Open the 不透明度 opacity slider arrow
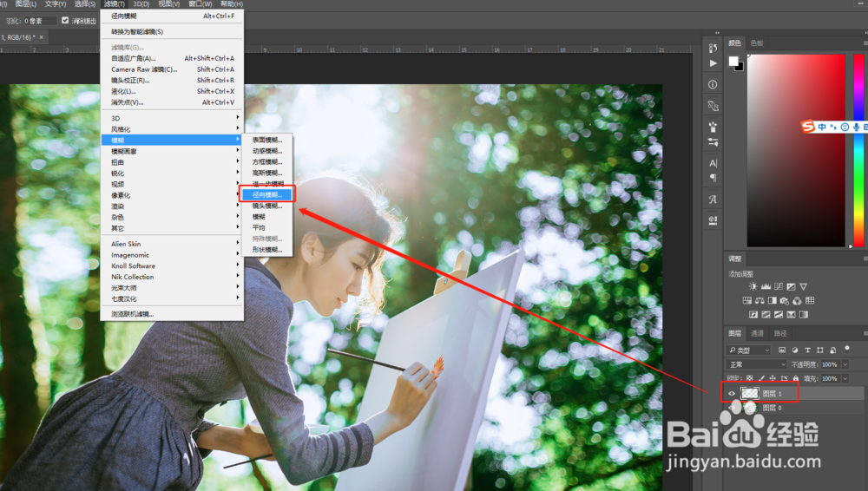Screen dimensions: 868x491 click(845, 364)
